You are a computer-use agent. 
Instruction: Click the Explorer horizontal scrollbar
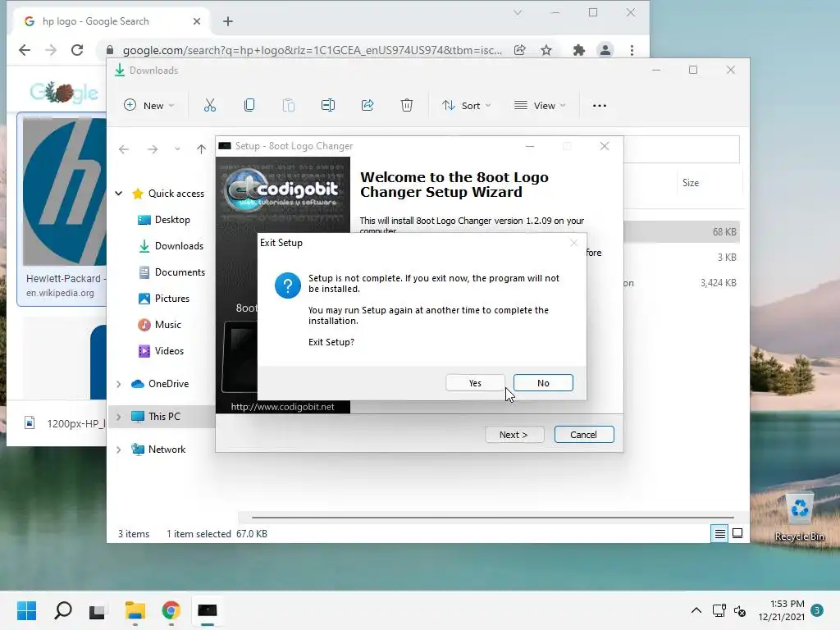click(493, 518)
